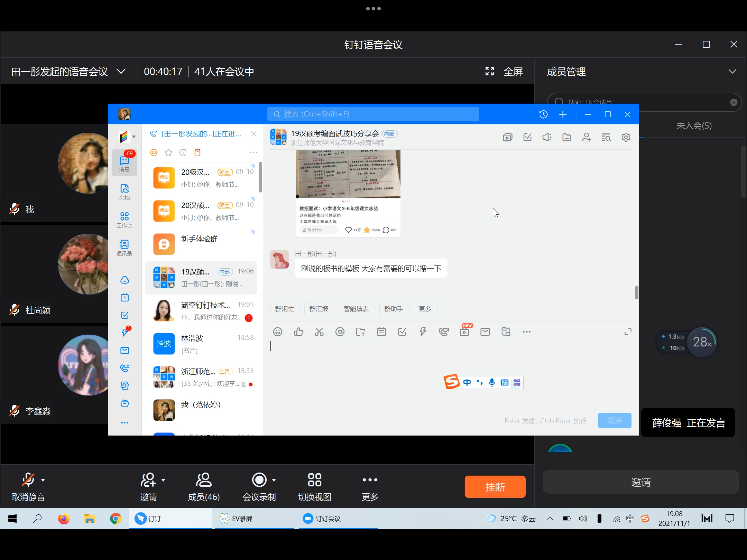The width and height of the screenshot is (747, 560).
Task: Open the phone call sidebar icon
Action: 124,368
